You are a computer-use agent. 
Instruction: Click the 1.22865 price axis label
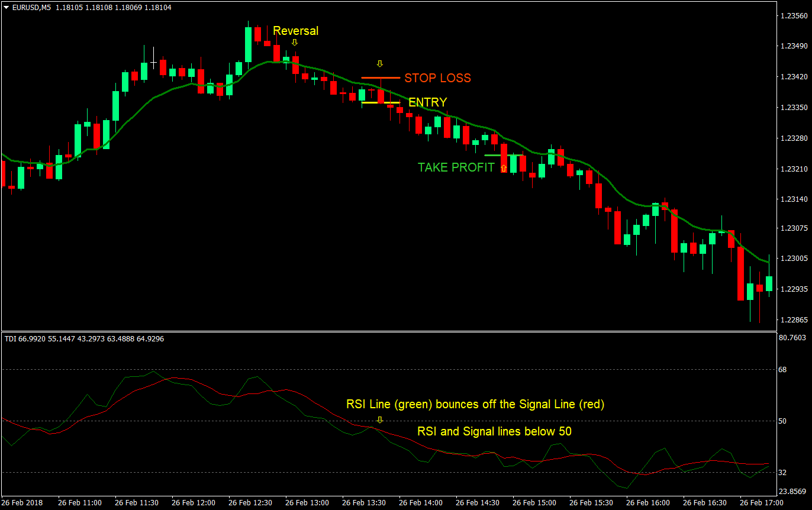[794, 320]
